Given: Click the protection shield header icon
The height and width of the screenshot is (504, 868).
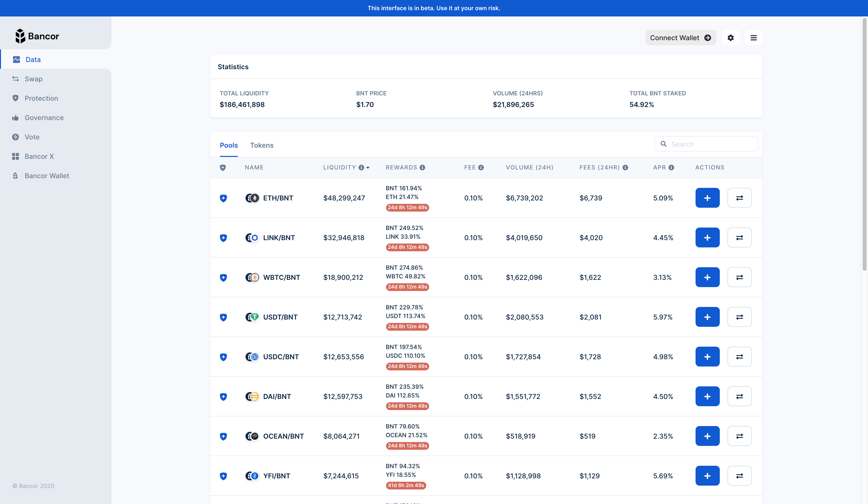Looking at the screenshot, I should pos(223,168).
